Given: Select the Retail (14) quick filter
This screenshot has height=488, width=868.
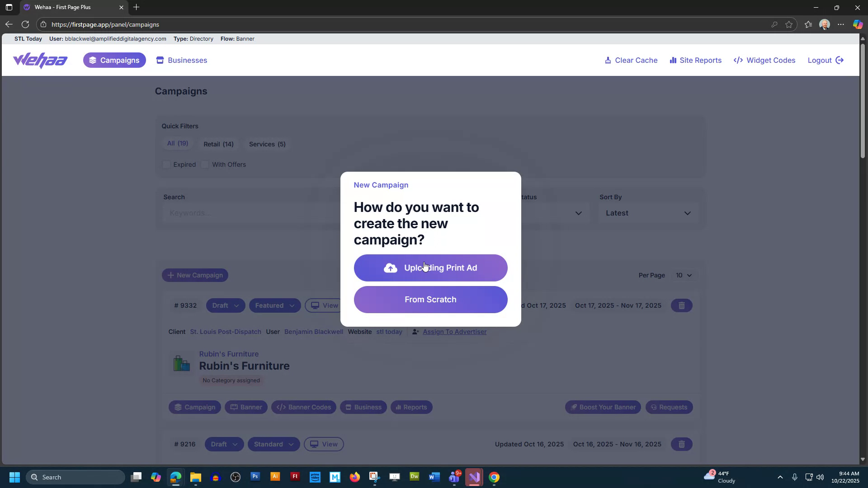Looking at the screenshot, I should pos(218,144).
